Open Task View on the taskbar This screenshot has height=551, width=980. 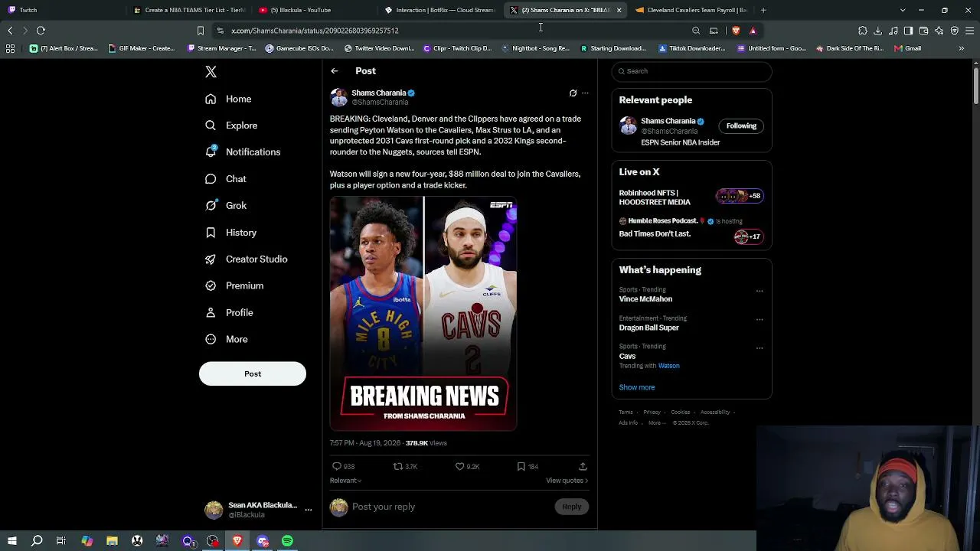(x=61, y=541)
